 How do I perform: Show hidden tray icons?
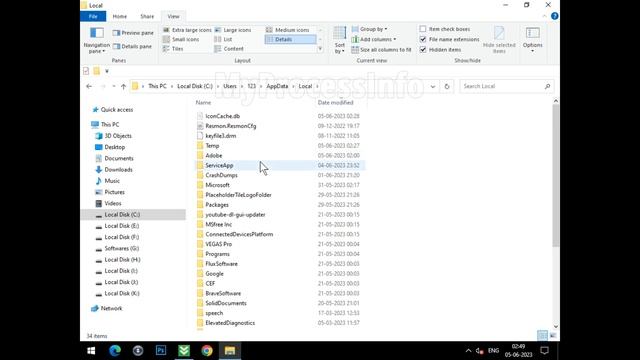pyautogui.click(x=468, y=351)
